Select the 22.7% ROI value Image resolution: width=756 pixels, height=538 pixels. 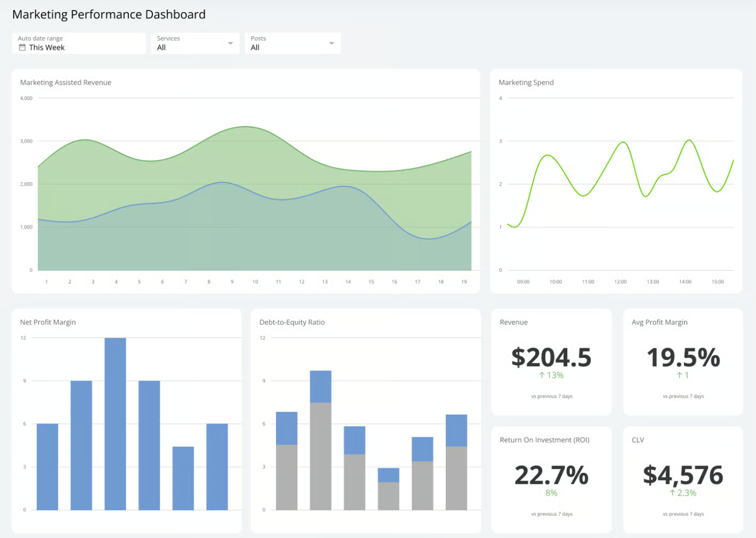pyautogui.click(x=551, y=475)
